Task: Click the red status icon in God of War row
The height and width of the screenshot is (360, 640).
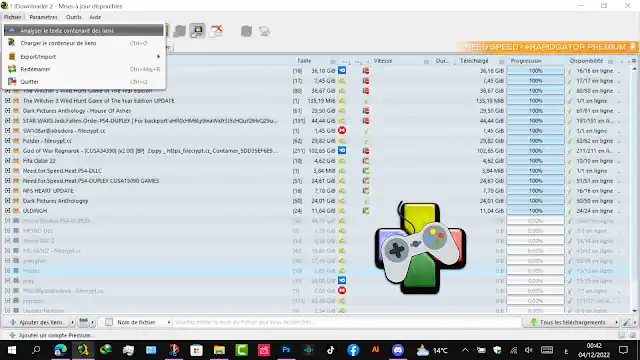Action: 366,151
